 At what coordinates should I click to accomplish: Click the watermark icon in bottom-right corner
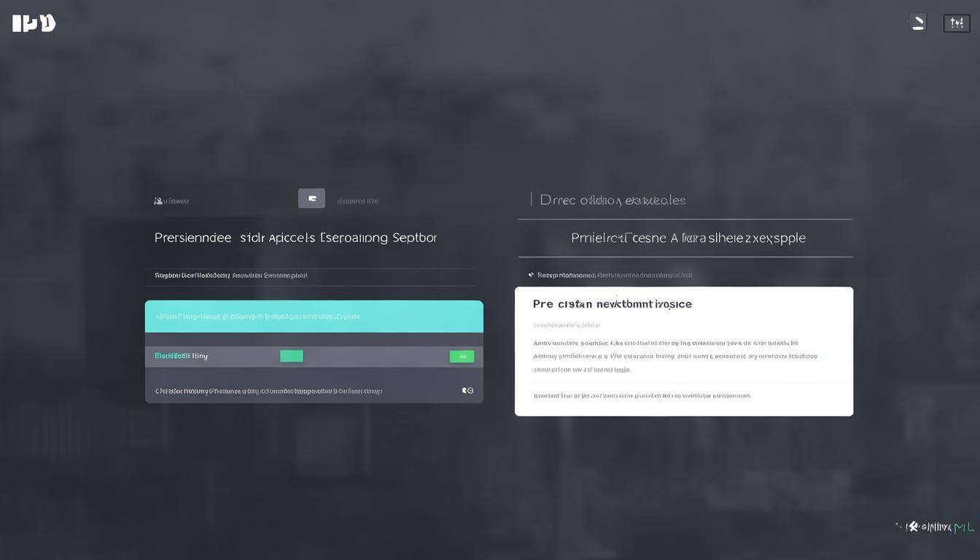coord(912,526)
